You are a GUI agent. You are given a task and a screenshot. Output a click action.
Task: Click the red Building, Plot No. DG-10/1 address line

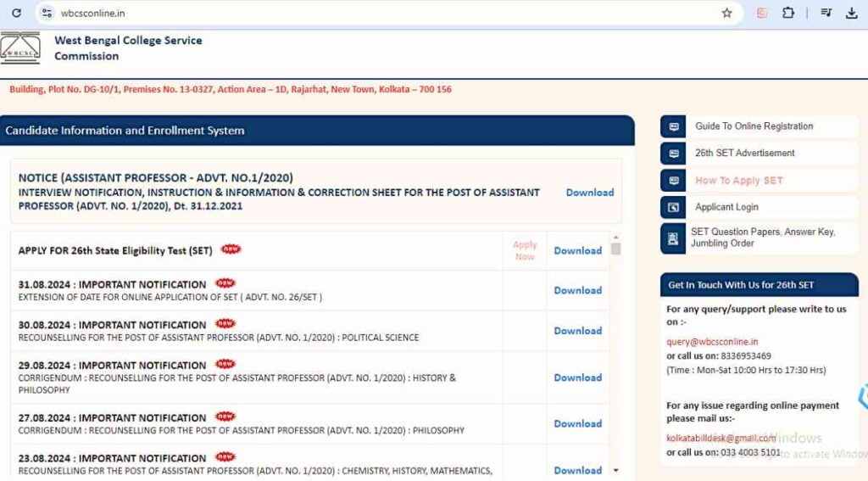click(231, 89)
